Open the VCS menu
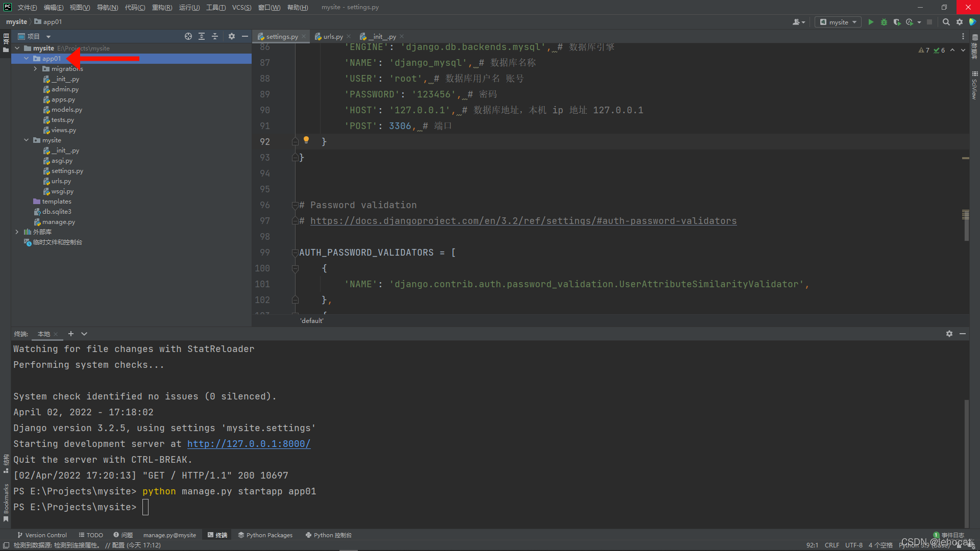This screenshot has width=980, height=551. 241,7
